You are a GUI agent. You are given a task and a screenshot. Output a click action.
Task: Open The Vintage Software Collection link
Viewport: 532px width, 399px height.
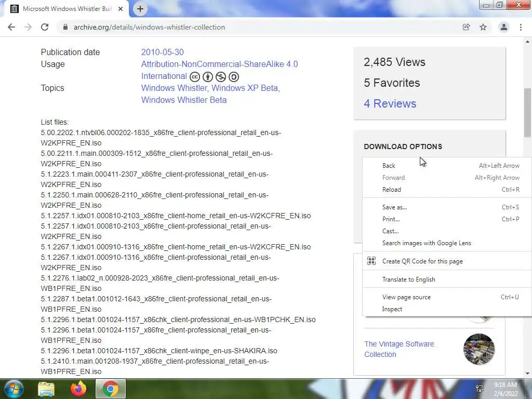399,349
